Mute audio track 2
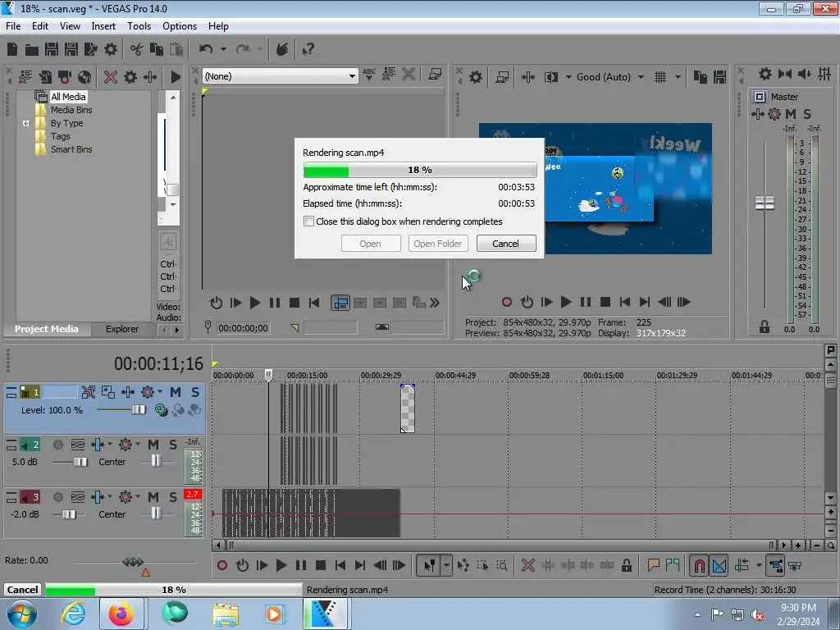840x630 pixels. point(153,445)
